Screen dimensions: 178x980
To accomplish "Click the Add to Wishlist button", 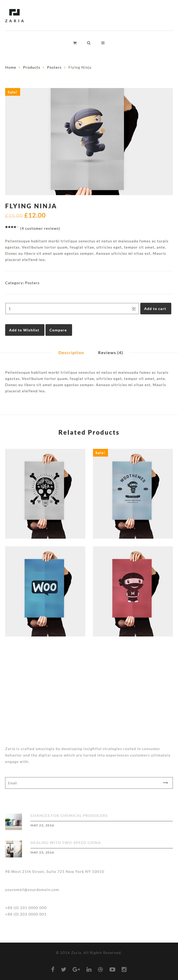I will (x=24, y=330).
